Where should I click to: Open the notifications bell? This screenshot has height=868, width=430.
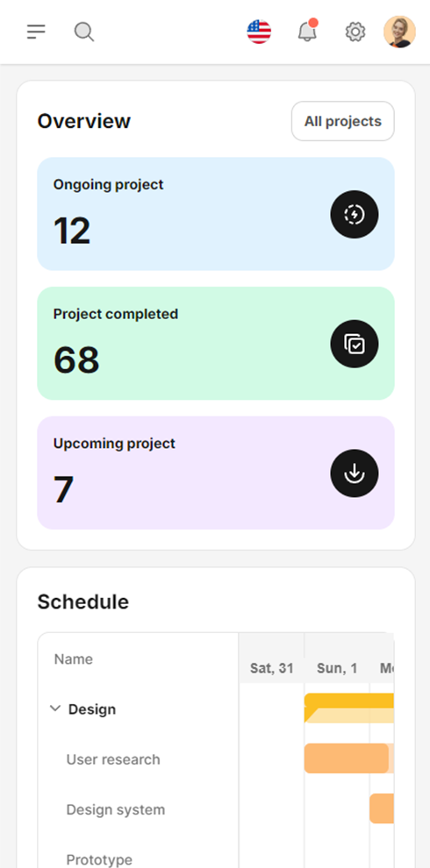click(307, 31)
